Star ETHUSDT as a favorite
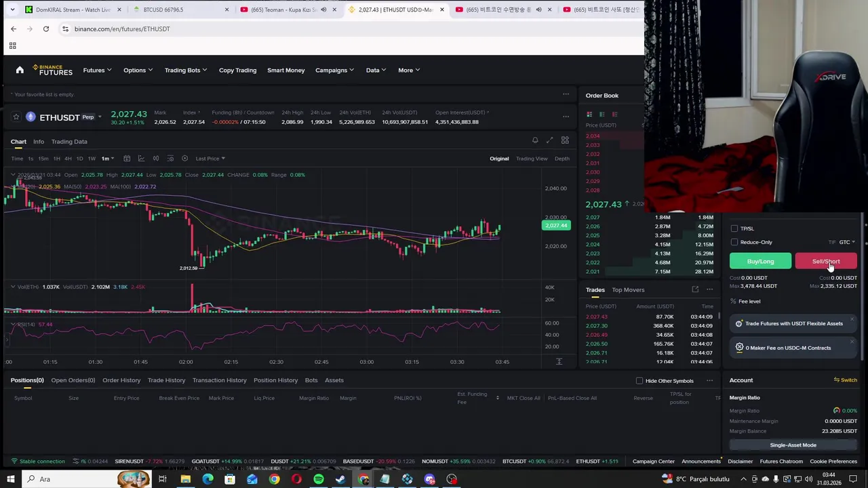Image resolution: width=868 pixels, height=488 pixels. click(x=16, y=117)
